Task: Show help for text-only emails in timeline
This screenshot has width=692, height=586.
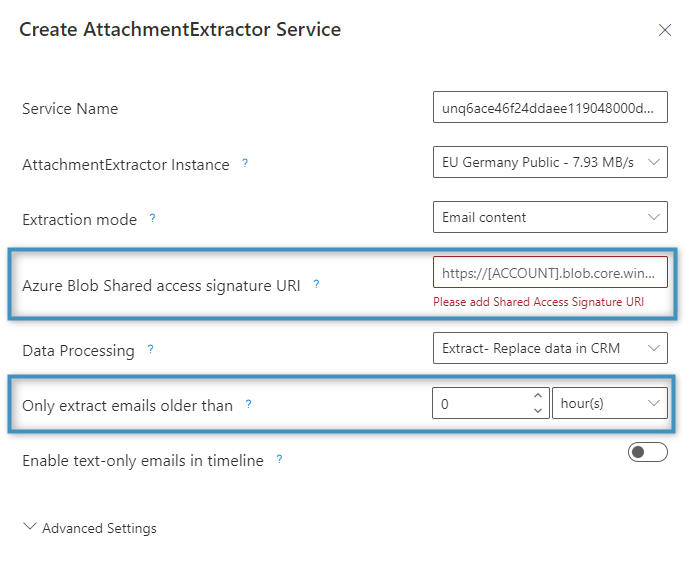Action: pos(279,459)
